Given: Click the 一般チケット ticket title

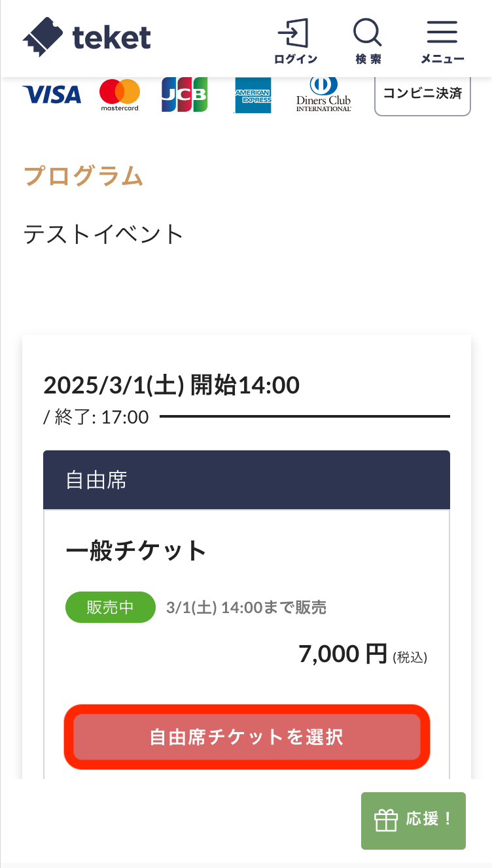Looking at the screenshot, I should (x=136, y=551).
